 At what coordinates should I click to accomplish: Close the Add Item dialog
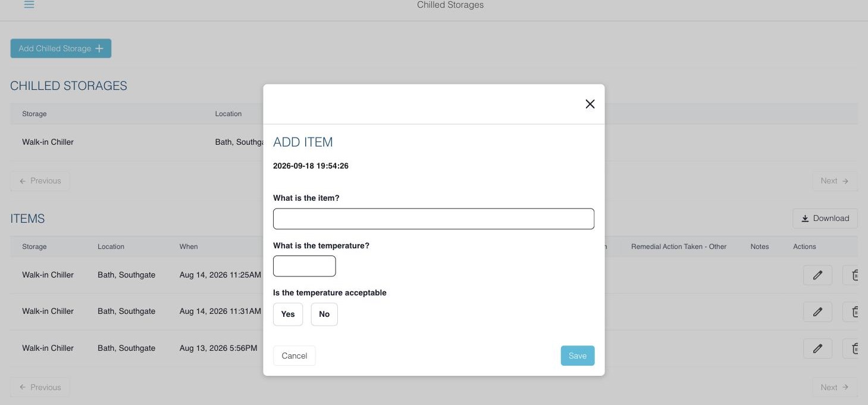click(x=590, y=104)
